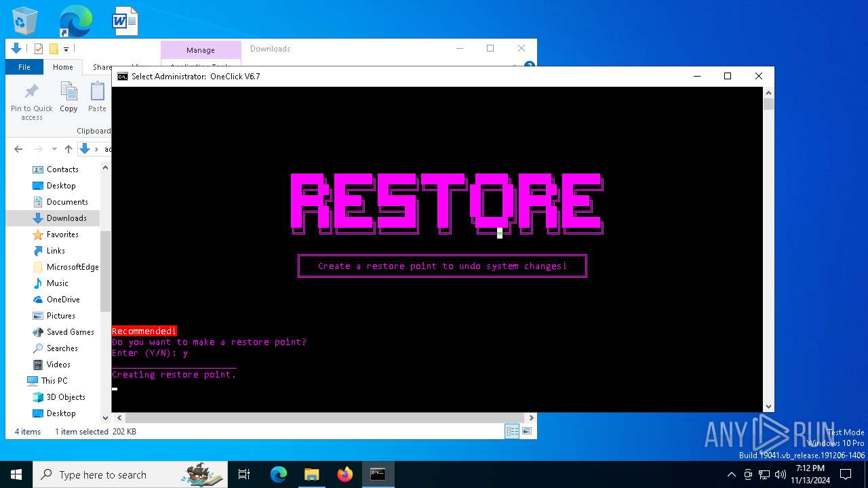Launch Microsoft Edge from the desktop shortcut

click(x=75, y=20)
